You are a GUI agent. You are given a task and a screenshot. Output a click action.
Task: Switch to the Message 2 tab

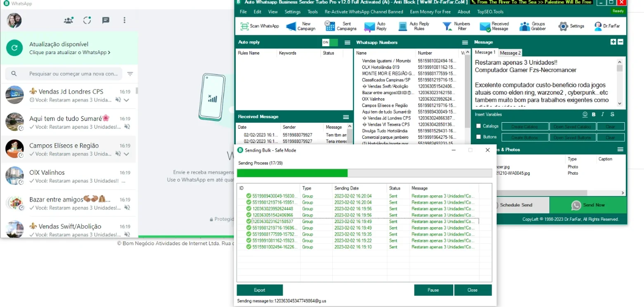(x=510, y=53)
